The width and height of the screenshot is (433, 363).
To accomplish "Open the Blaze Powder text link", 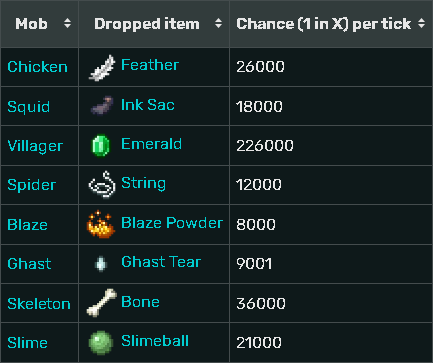I will [172, 223].
